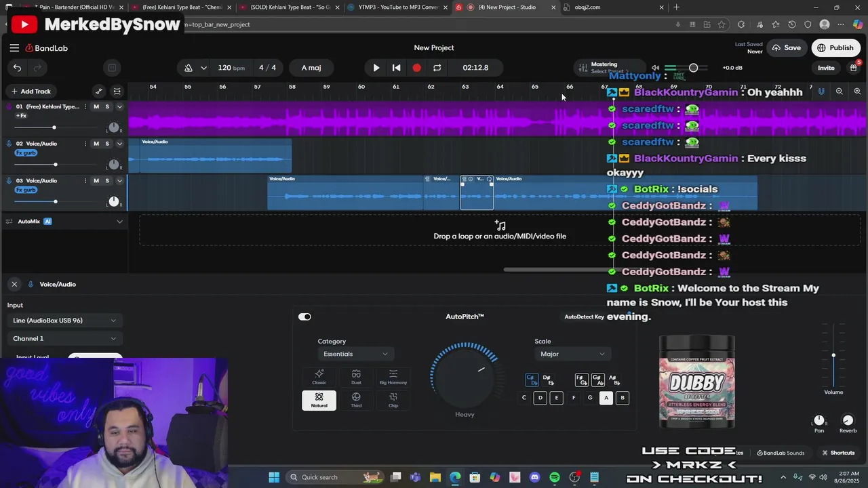Click the Add Track button
This screenshot has height=488, width=868.
(x=31, y=91)
